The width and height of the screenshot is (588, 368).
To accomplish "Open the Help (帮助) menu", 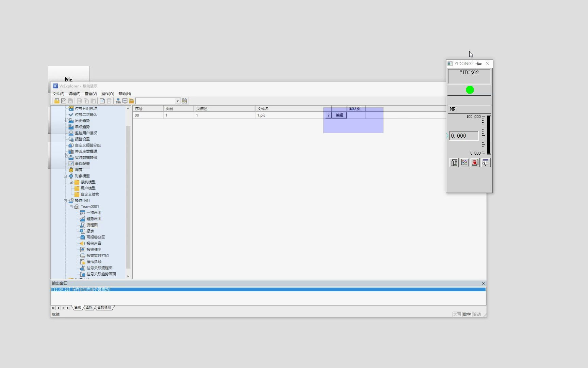I will 125,94.
